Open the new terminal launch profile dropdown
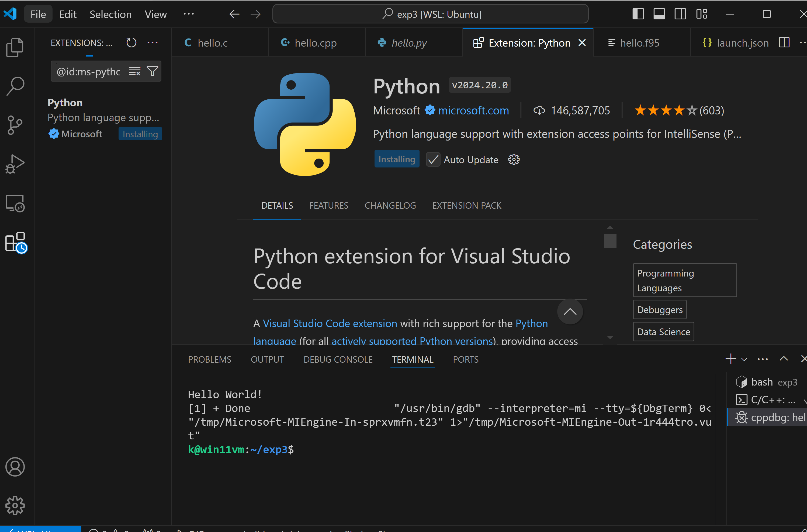 click(744, 359)
